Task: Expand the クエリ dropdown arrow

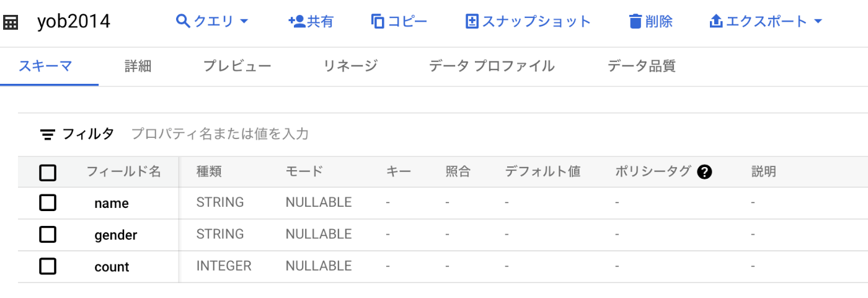Action: [244, 22]
